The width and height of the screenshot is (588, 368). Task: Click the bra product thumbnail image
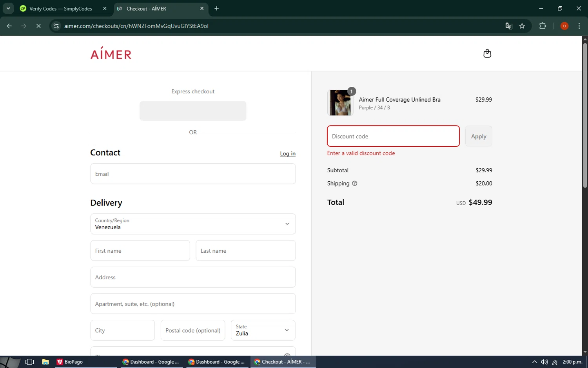coord(340,103)
